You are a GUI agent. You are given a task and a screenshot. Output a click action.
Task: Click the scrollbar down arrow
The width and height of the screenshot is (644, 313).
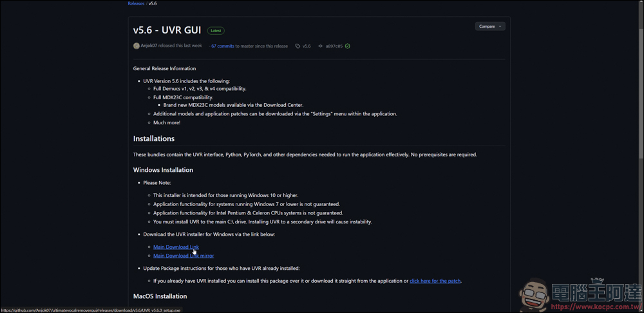tap(641, 309)
